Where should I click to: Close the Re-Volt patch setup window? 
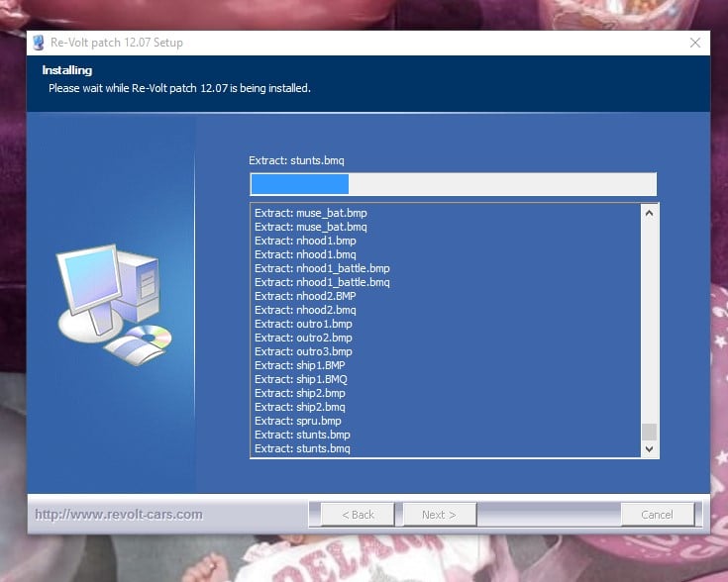tap(694, 43)
